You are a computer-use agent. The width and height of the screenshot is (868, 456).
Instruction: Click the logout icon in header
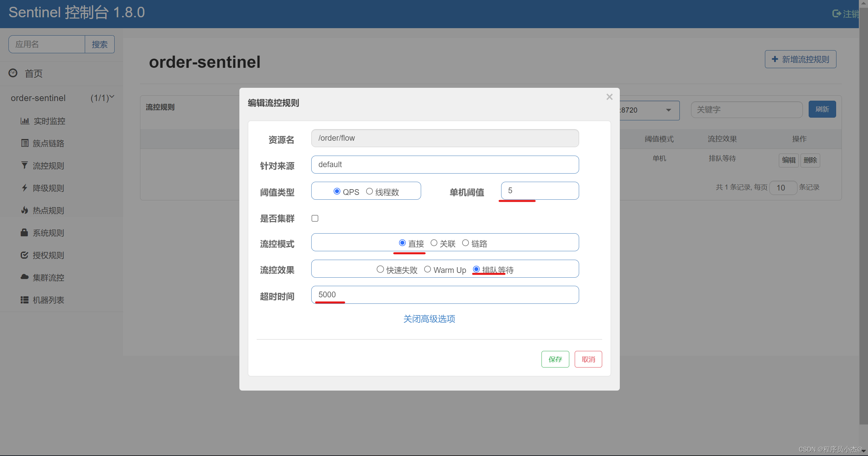837,14
